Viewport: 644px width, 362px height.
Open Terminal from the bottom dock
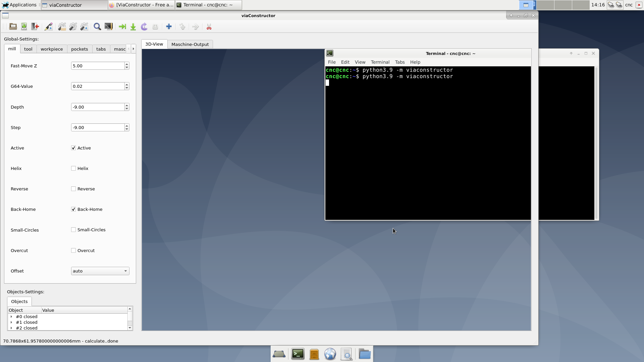click(x=298, y=354)
